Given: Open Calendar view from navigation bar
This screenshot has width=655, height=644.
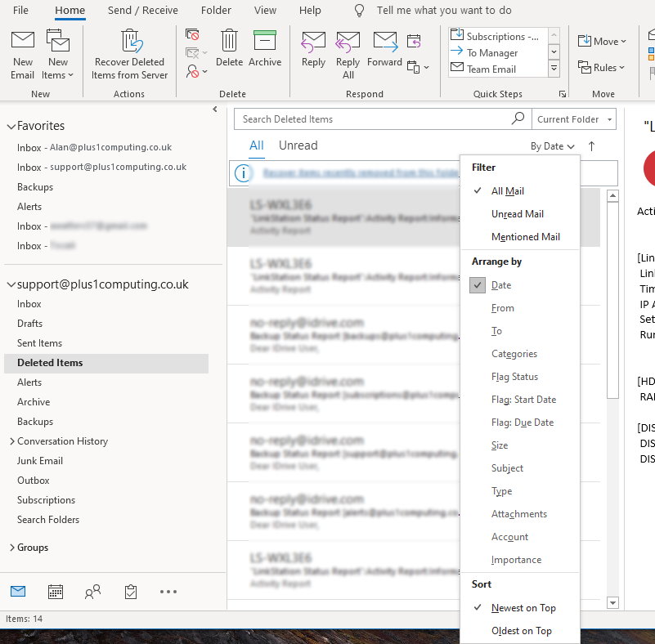Looking at the screenshot, I should (56, 592).
